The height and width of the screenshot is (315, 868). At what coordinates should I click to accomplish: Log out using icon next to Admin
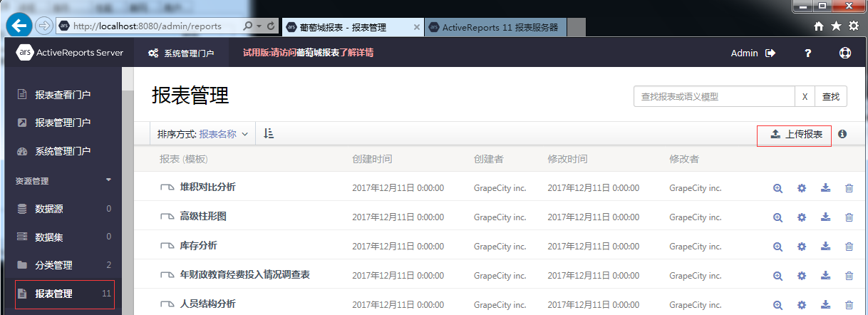click(770, 53)
